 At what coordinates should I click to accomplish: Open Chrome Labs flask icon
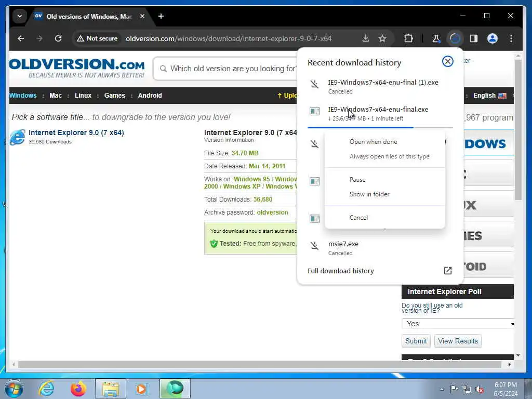pos(436,38)
